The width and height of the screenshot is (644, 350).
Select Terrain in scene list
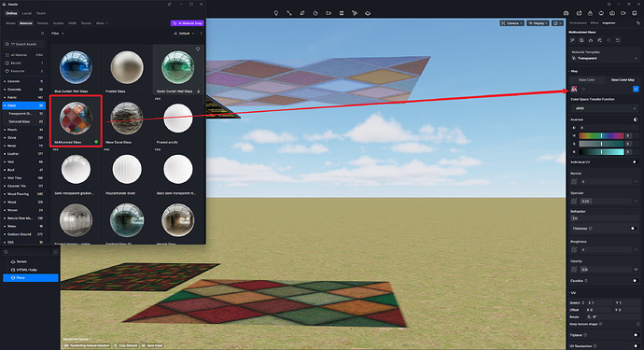[31, 261]
